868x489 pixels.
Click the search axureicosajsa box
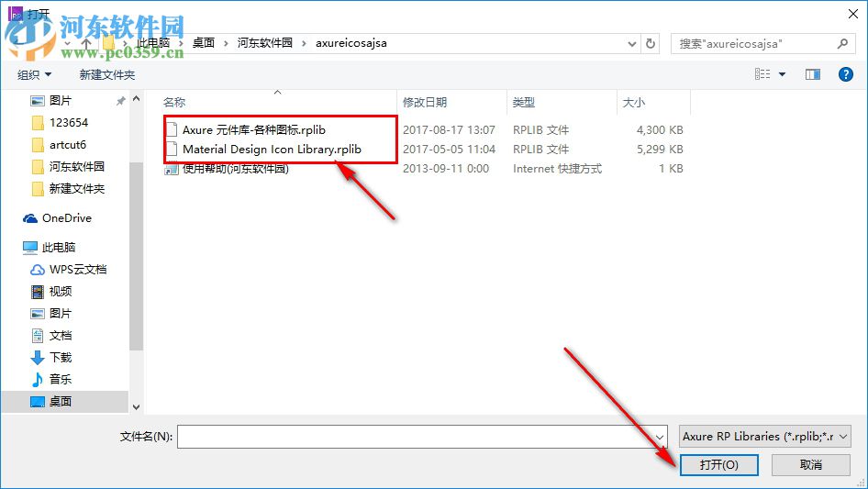pyautogui.click(x=762, y=43)
